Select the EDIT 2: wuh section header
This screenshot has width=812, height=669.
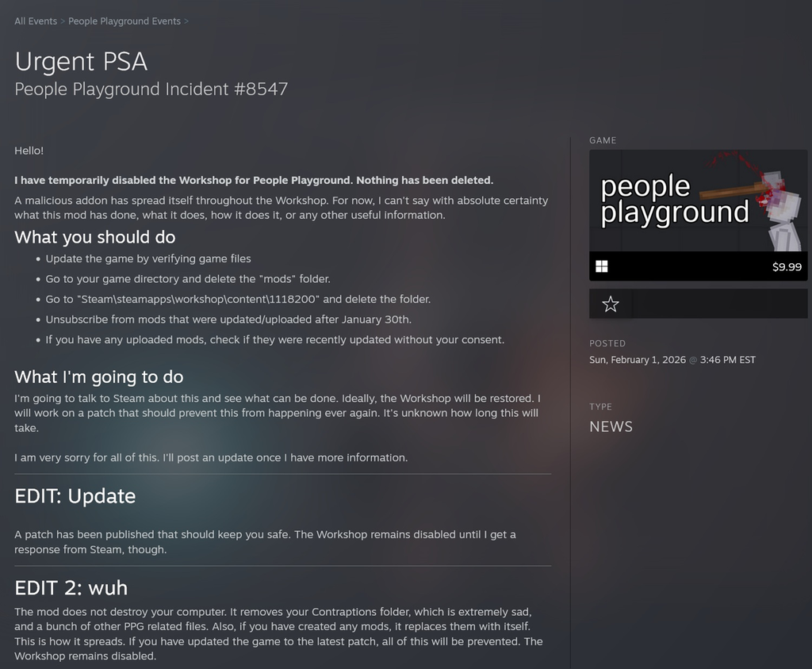[x=70, y=589]
